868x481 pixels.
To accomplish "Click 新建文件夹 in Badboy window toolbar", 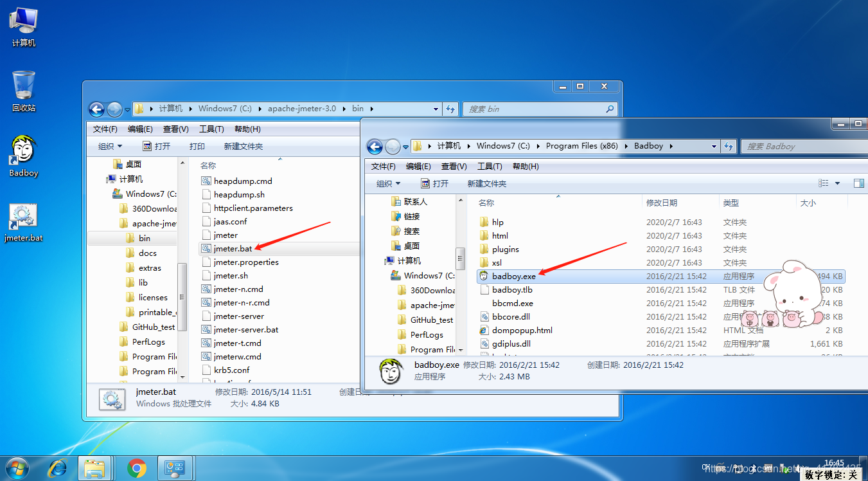I will tap(487, 184).
